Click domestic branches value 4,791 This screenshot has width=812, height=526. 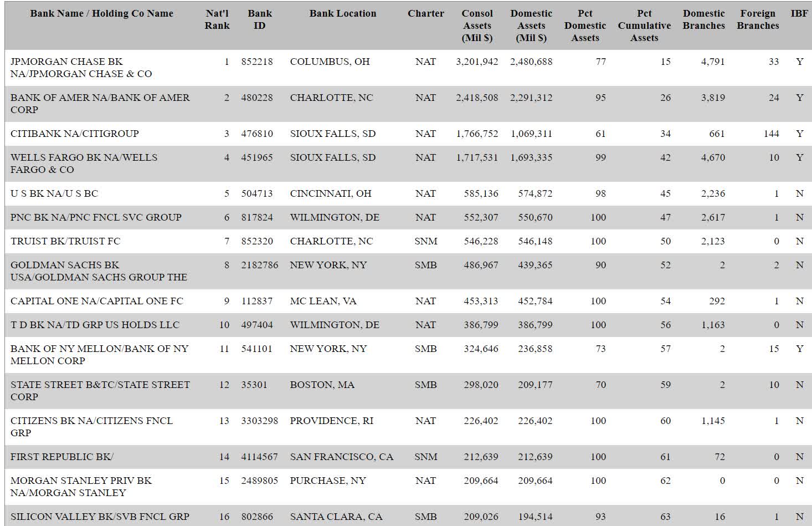[x=713, y=62]
